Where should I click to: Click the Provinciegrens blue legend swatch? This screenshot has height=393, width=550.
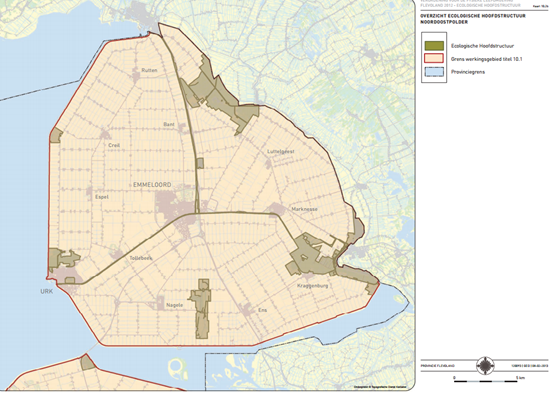coord(434,72)
